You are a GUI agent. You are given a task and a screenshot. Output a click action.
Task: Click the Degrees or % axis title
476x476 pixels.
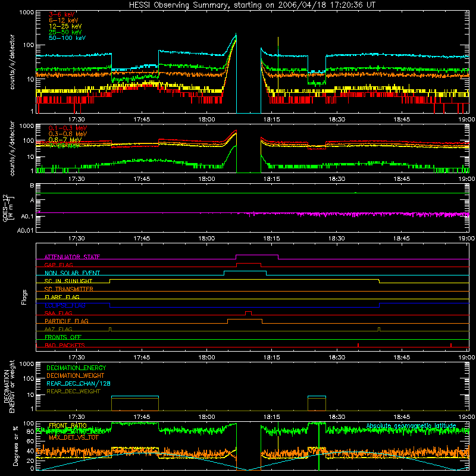coord(15,446)
